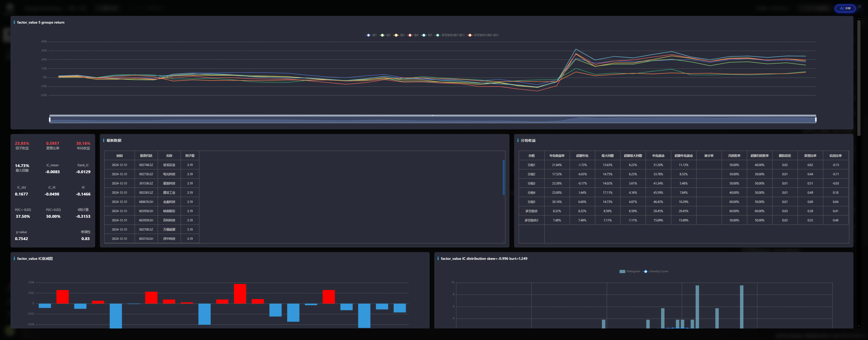Click right handle of chart zoom slider
The image size is (868, 340).
pos(816,119)
